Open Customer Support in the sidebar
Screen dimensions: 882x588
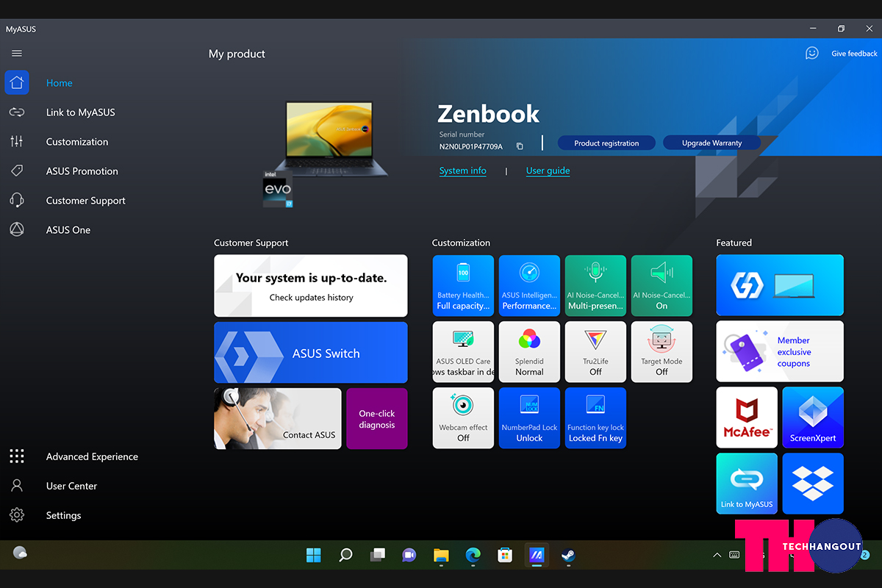click(x=86, y=201)
